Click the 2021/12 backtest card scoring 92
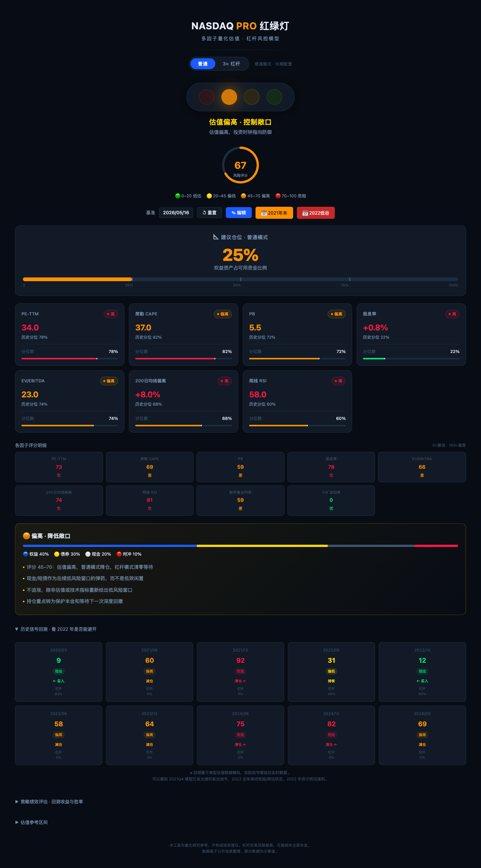Viewport: 481px width, 868px height. [x=240, y=672]
